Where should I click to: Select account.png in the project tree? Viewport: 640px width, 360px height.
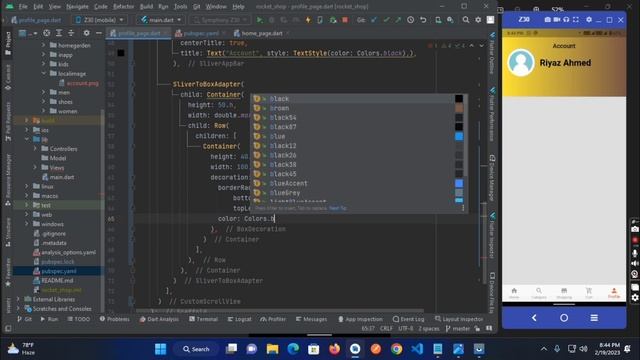pyautogui.click(x=82, y=83)
